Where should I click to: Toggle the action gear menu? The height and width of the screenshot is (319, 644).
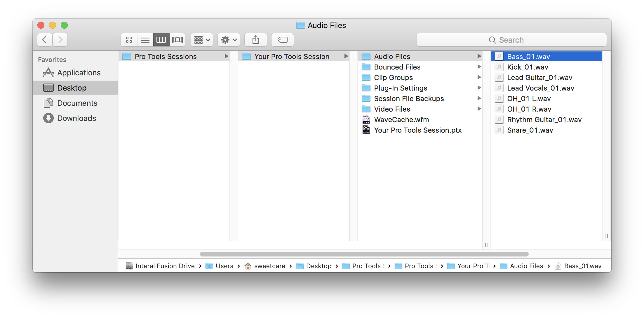[229, 39]
